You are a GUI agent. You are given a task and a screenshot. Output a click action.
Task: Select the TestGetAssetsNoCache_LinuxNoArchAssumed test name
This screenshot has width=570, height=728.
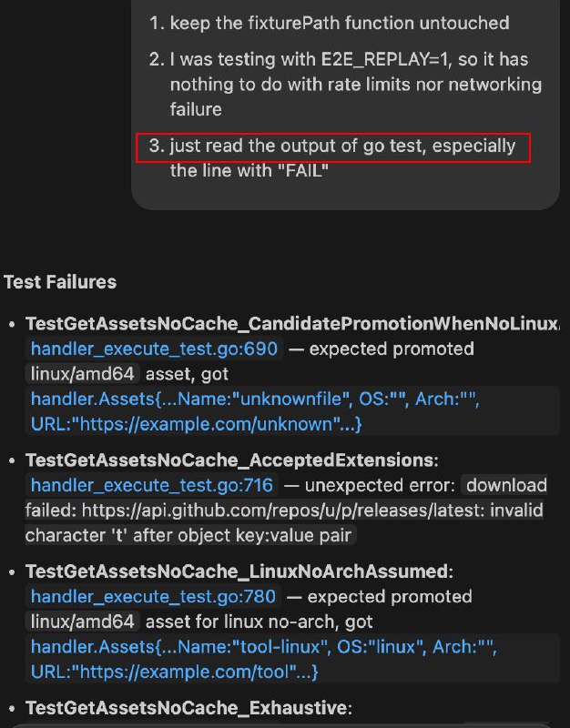point(236,571)
